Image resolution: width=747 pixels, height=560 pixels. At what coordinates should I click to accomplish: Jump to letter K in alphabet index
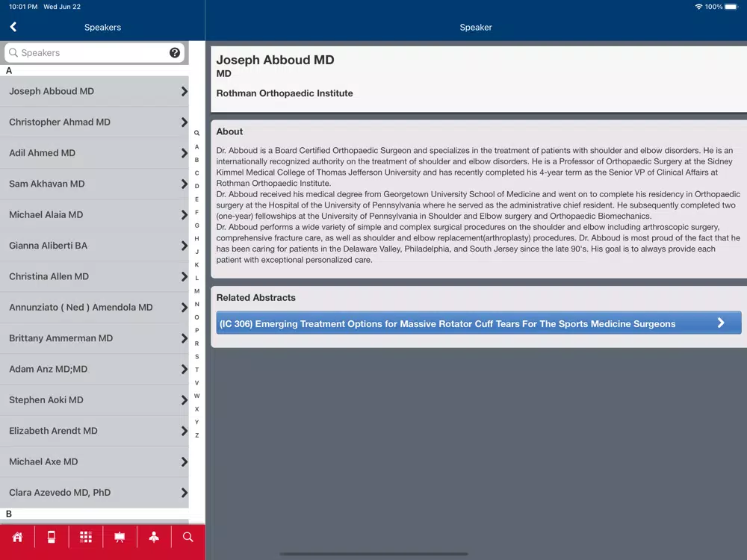(196, 265)
